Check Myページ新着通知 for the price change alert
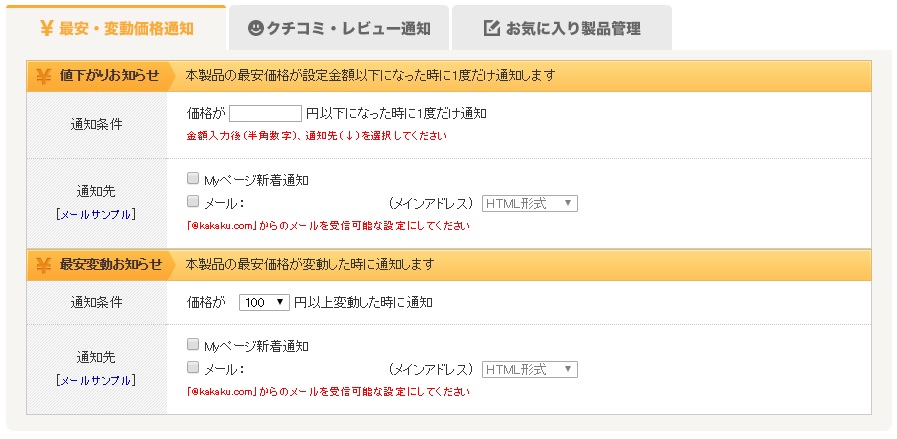897x439 pixels. pos(193,346)
